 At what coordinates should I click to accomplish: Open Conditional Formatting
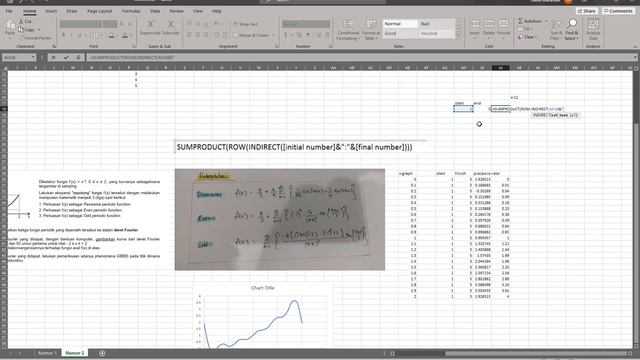tap(348, 29)
